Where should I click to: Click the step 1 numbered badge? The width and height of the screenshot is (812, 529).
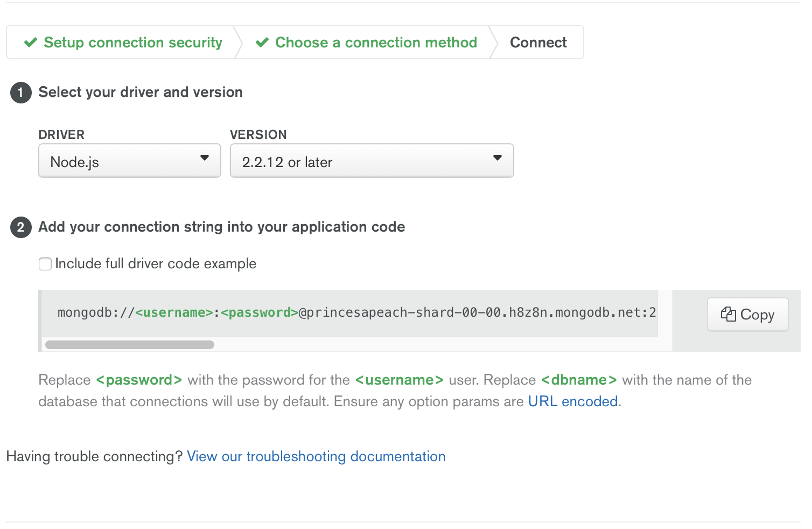(20, 93)
